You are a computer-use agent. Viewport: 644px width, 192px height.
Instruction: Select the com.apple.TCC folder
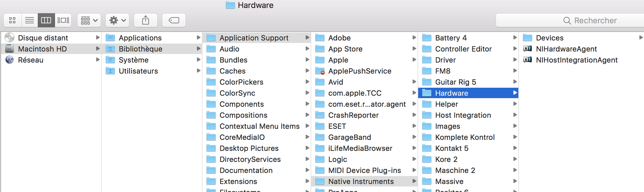(x=364, y=93)
